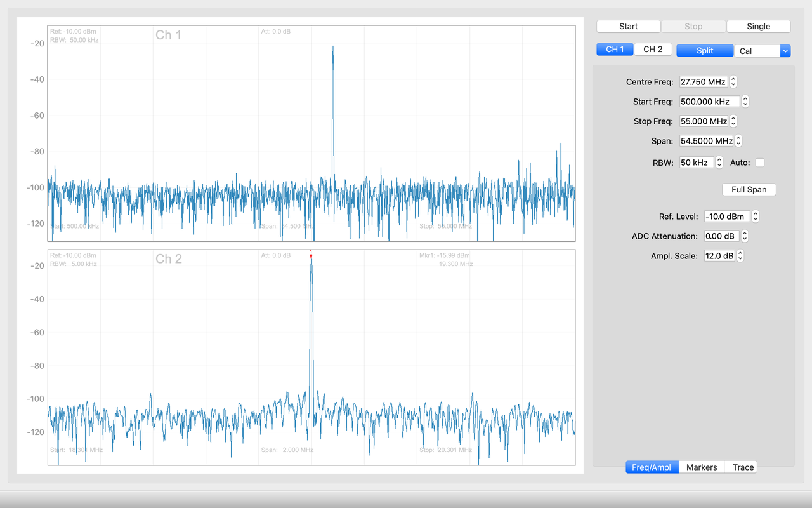Click the RBW value field

[697, 163]
